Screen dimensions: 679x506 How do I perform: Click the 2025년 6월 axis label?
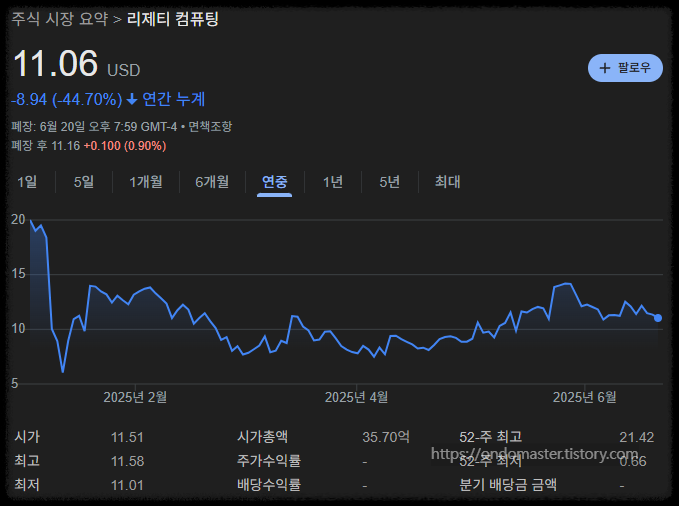tap(585, 397)
